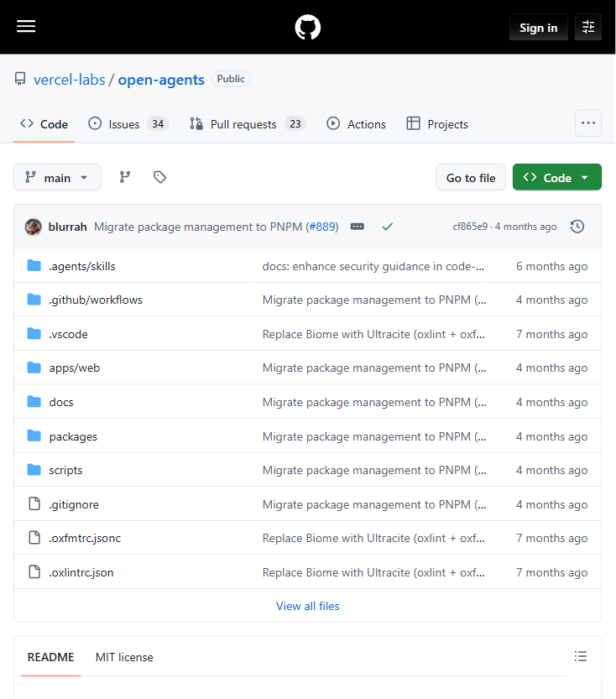The image size is (616, 699).
Task: Click folder icon for .vscode
Action: click(34, 334)
